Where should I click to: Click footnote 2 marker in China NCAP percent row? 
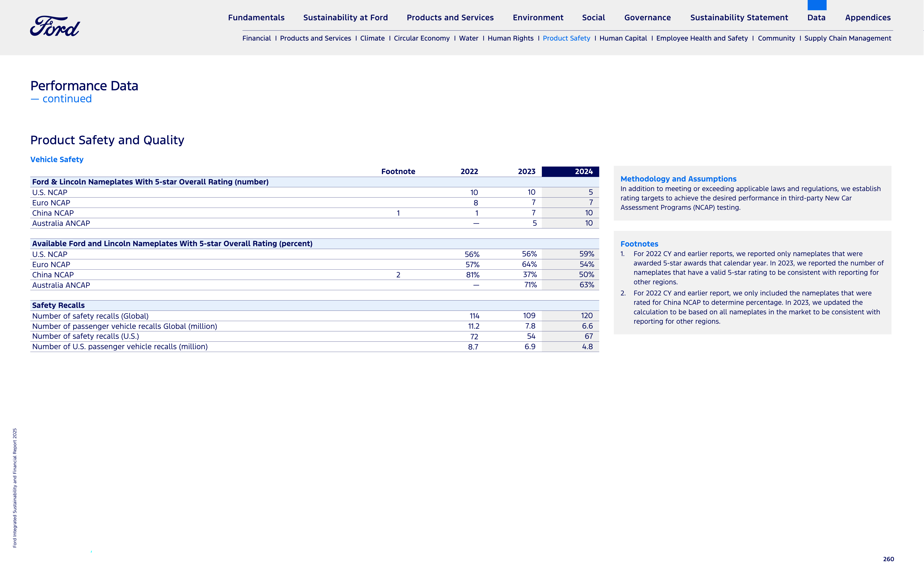click(398, 275)
